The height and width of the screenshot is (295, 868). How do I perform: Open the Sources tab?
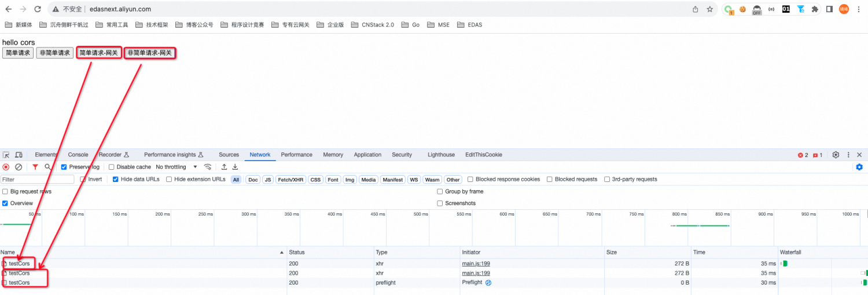pyautogui.click(x=229, y=155)
